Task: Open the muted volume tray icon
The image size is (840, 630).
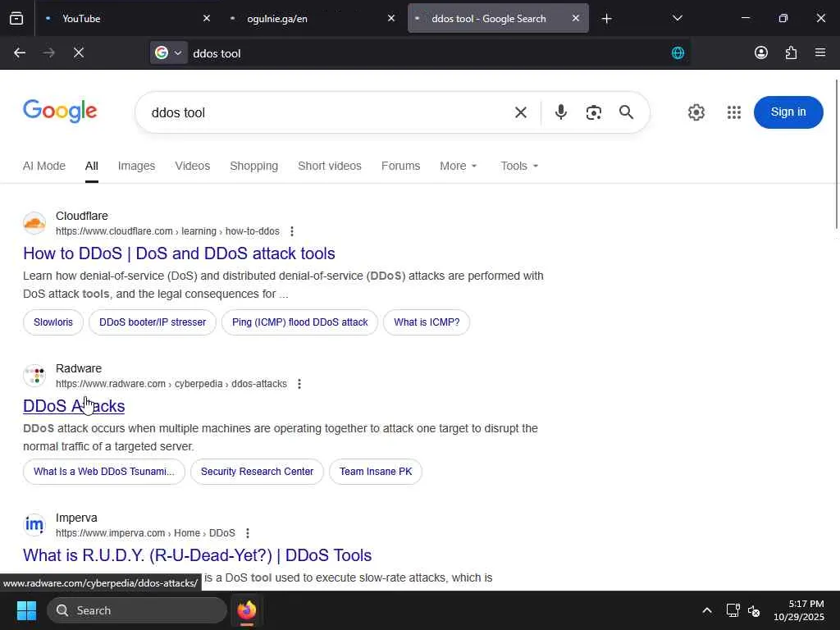Action: tap(754, 610)
